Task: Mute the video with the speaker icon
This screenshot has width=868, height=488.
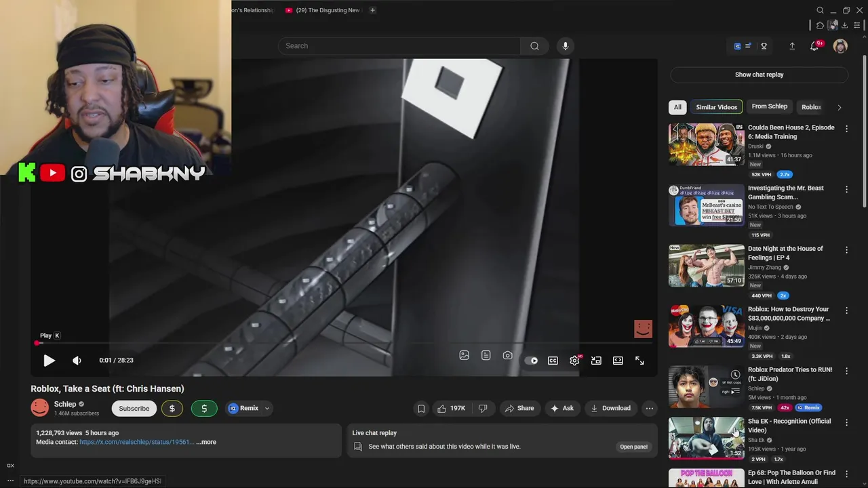Action: 77,361
